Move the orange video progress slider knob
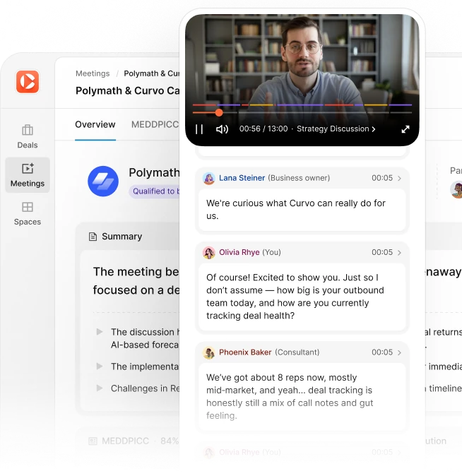The image size is (462, 476). [219, 112]
